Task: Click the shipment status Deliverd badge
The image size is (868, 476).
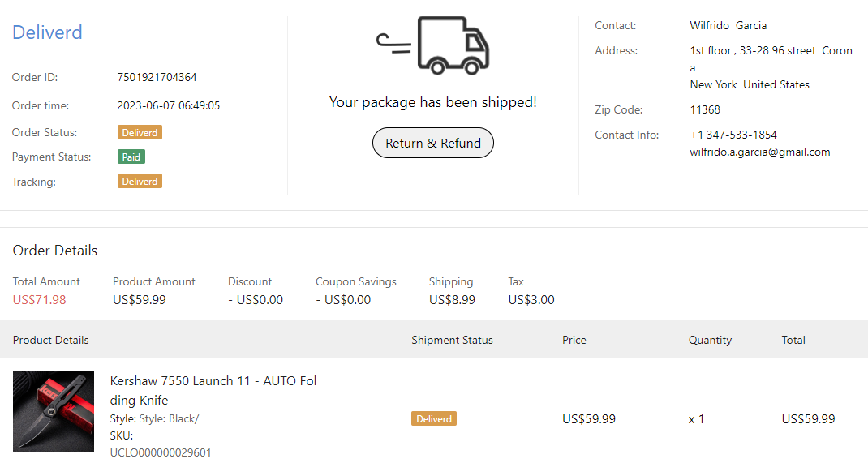Action: click(x=434, y=418)
